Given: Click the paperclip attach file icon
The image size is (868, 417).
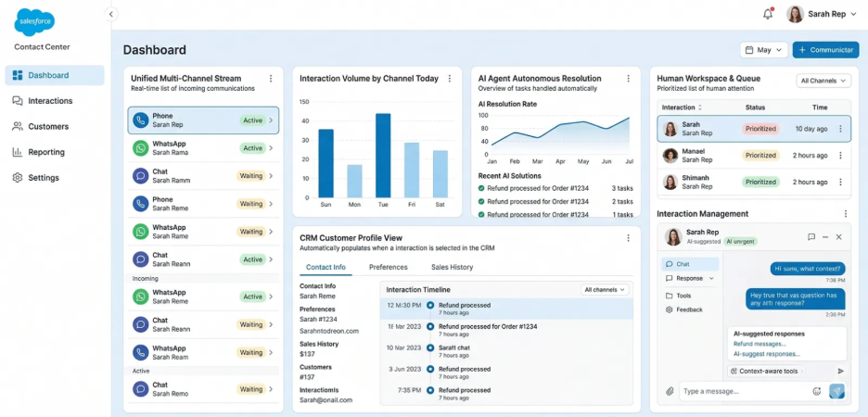Looking at the screenshot, I should click(x=670, y=392).
